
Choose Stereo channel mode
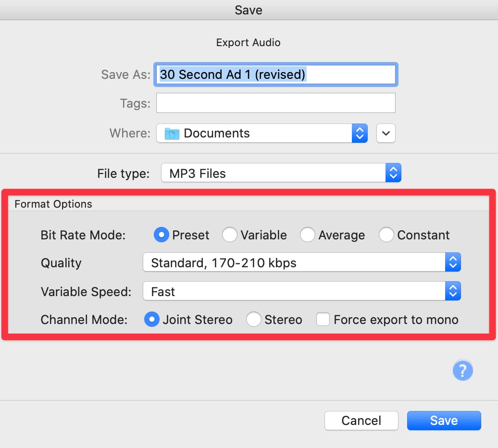tap(254, 320)
